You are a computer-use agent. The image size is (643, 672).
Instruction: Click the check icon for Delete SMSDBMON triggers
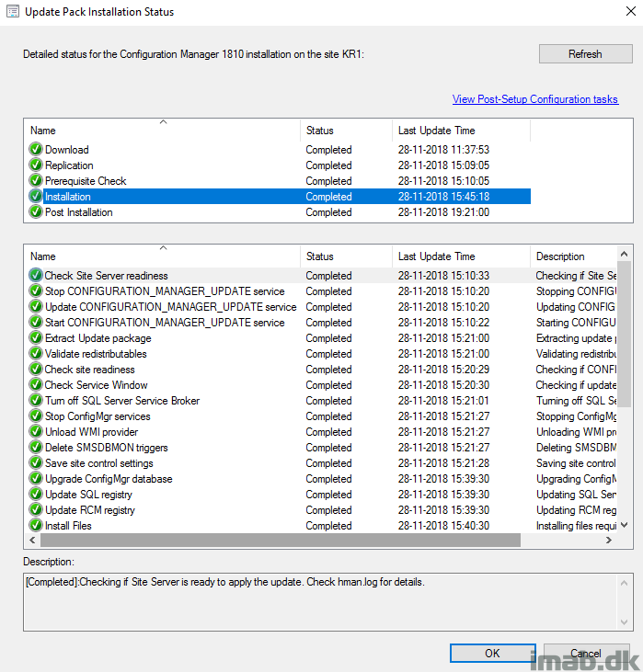[36, 448]
